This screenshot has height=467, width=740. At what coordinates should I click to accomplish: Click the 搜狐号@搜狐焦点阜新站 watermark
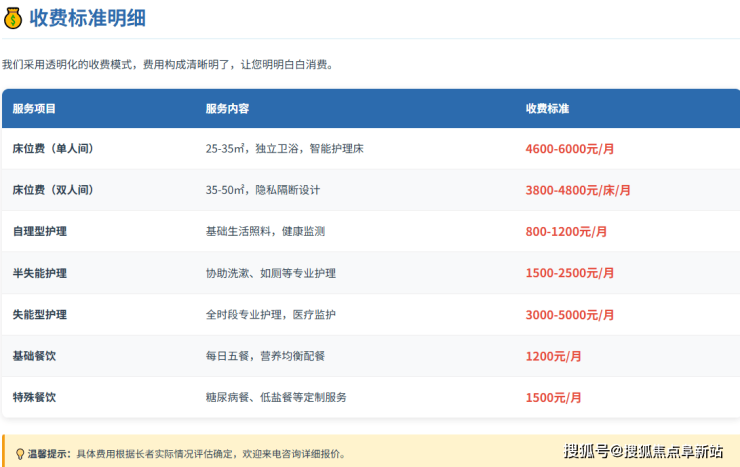(643, 451)
